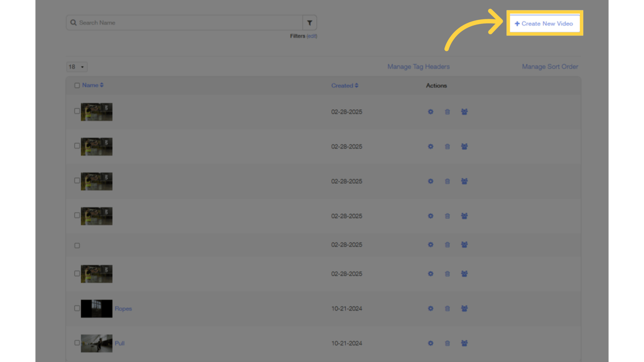Click the Actions column header text
The width and height of the screenshot is (644, 362).
coord(437,86)
